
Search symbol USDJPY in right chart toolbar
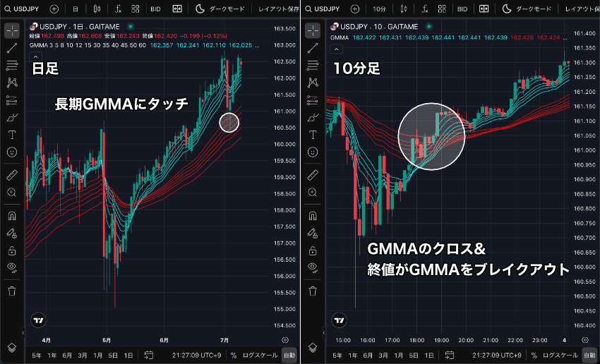pos(323,8)
